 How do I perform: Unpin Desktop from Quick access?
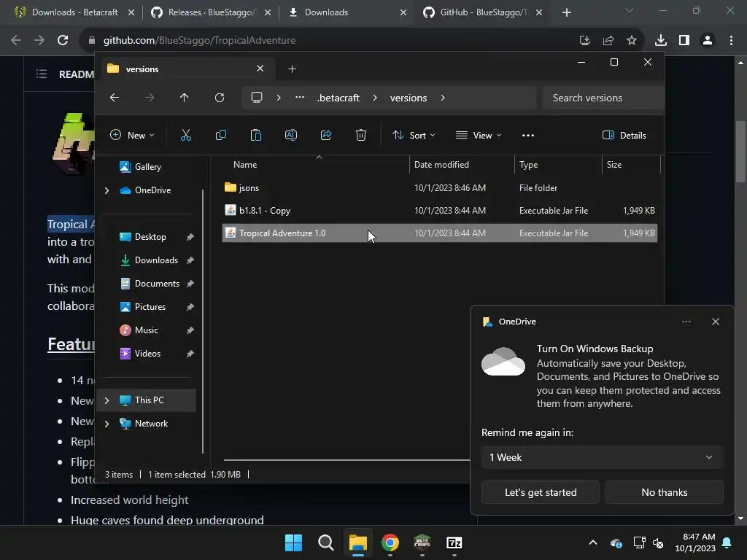pos(190,237)
